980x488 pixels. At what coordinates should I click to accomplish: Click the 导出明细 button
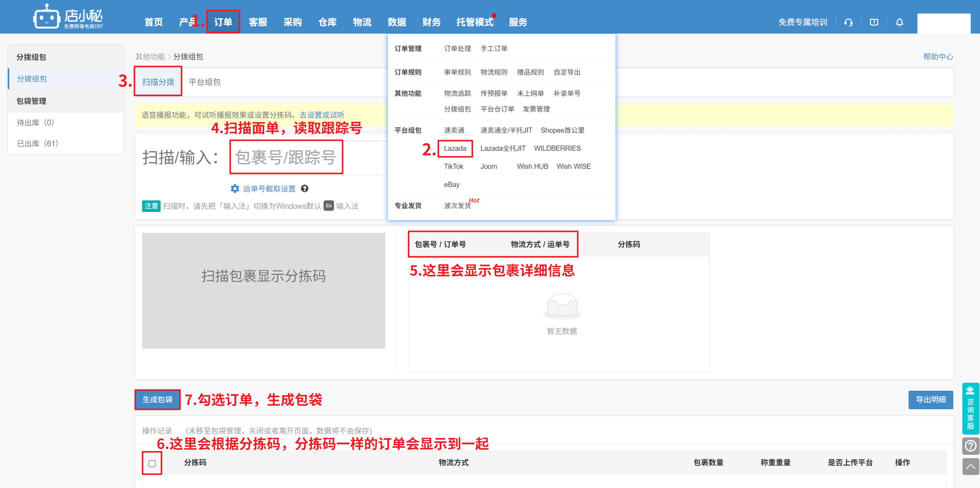tap(931, 400)
